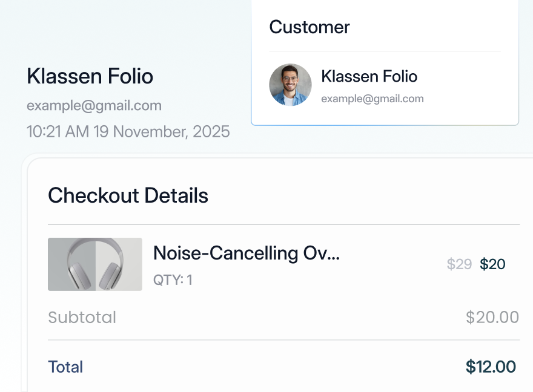Click the headphones product thumbnail
This screenshot has height=392, width=533.
(x=95, y=264)
